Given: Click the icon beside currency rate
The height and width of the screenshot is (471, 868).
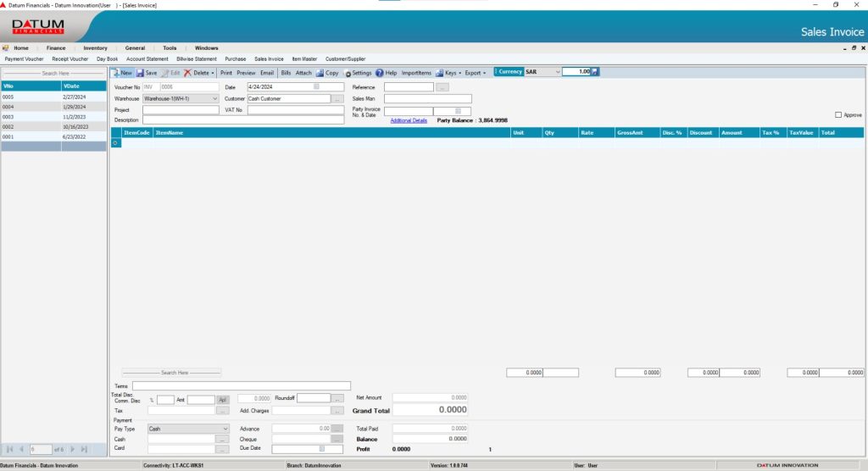Looking at the screenshot, I should point(595,72).
